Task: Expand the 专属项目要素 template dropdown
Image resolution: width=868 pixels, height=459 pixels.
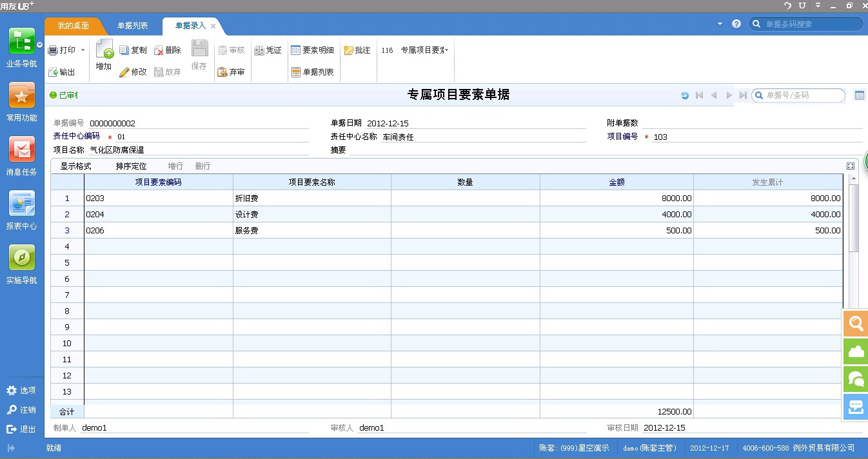Action: point(446,50)
